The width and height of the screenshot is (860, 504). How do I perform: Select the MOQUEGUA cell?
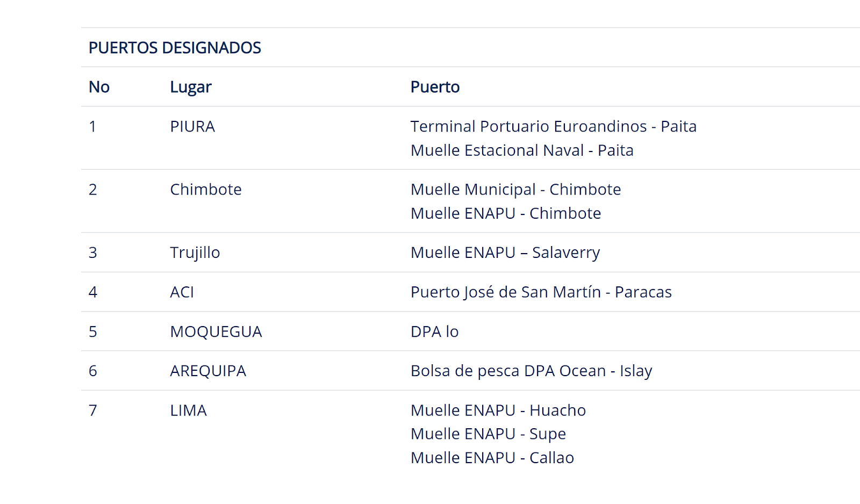pos(216,332)
